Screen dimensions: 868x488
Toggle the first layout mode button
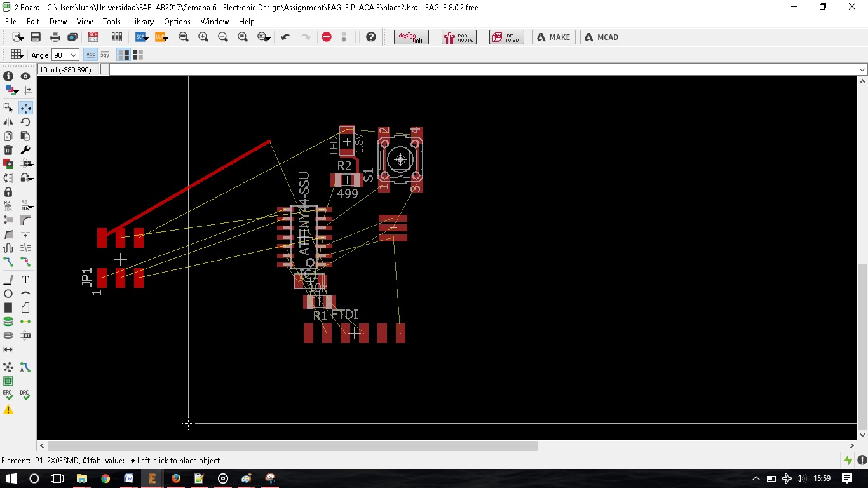tap(124, 55)
